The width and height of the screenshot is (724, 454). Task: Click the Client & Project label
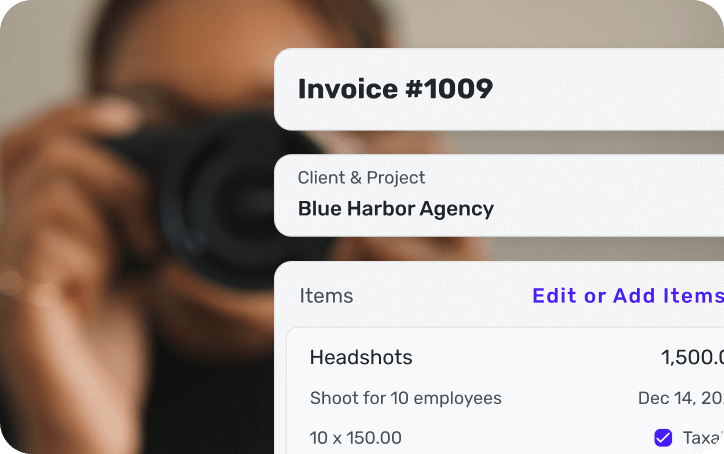361,178
